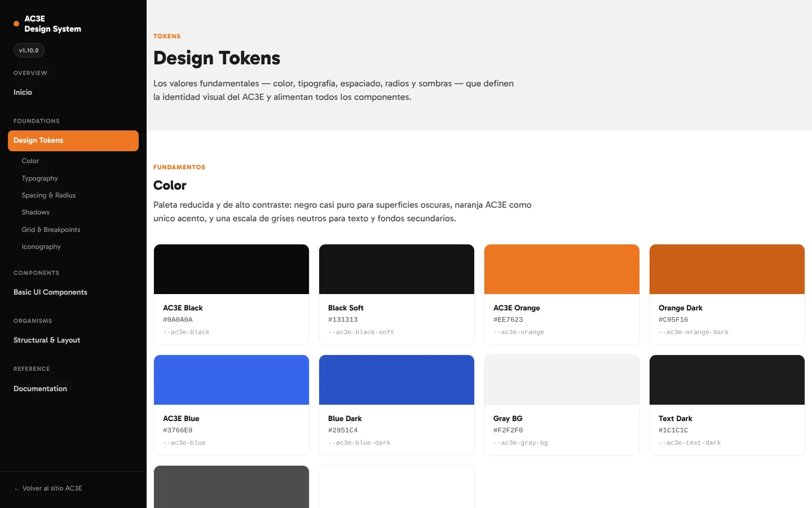This screenshot has height=508, width=812.
Task: Open the Iconography subsection
Action: click(41, 247)
